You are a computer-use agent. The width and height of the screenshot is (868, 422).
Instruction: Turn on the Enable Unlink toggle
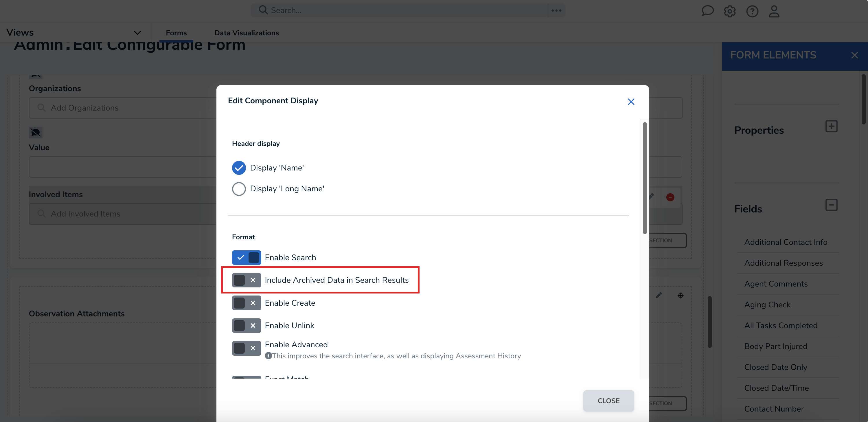click(246, 325)
